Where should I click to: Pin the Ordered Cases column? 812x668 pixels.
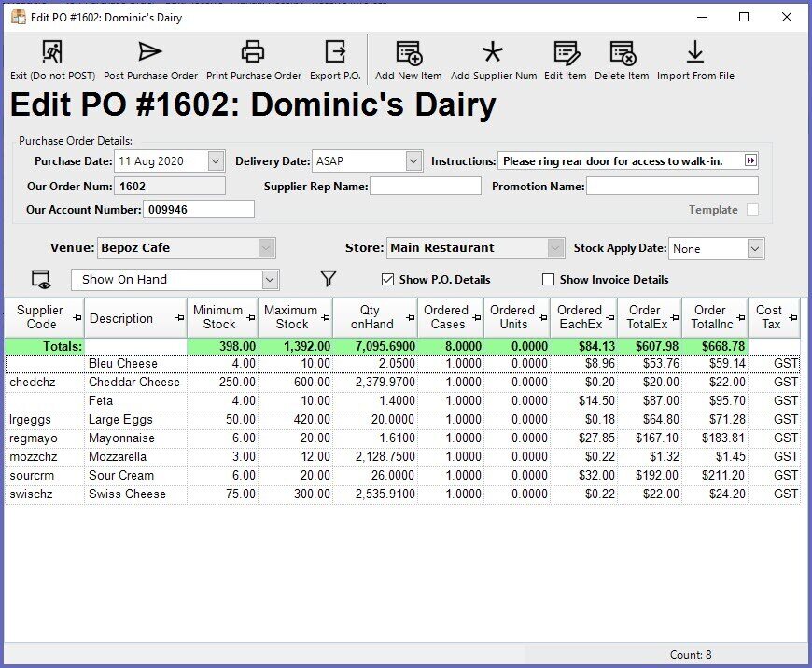[x=476, y=317]
